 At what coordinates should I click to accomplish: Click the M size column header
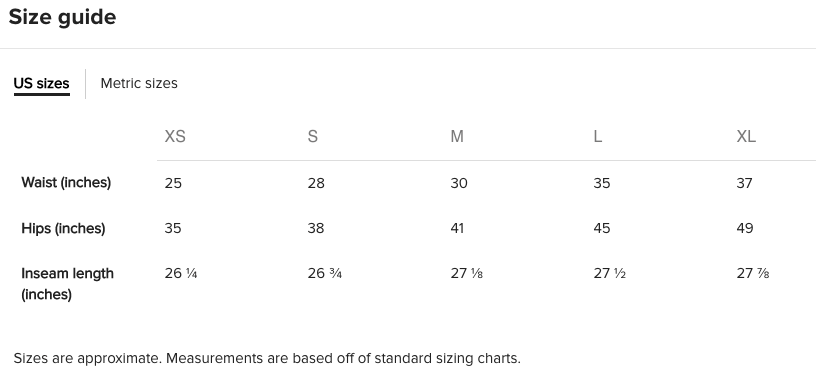click(x=457, y=136)
